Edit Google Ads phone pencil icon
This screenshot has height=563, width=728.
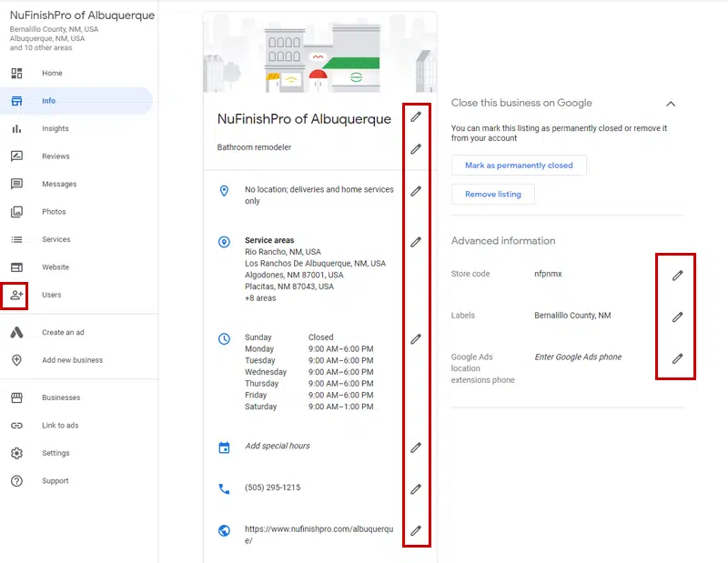677,358
